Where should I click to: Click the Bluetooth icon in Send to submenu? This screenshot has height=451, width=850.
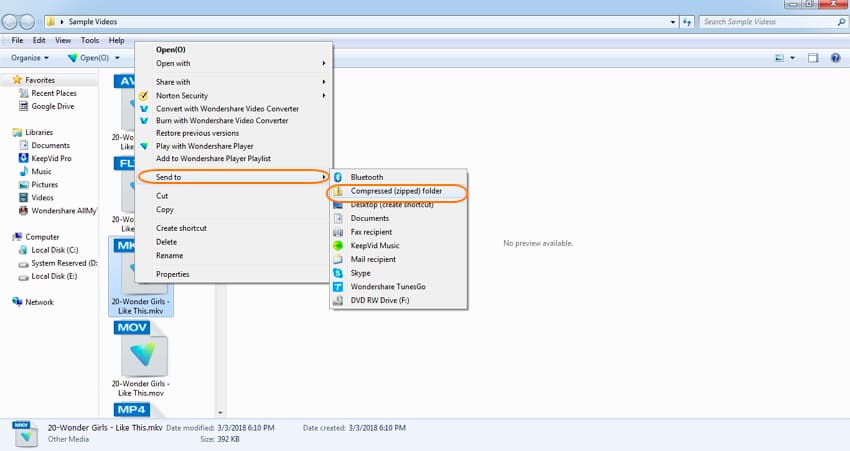(x=338, y=177)
